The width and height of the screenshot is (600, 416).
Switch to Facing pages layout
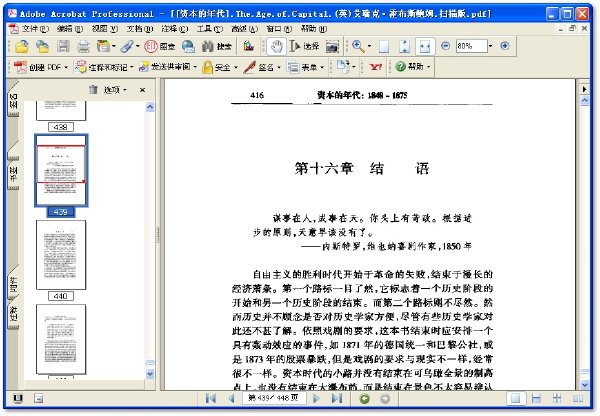pyautogui.click(x=578, y=399)
